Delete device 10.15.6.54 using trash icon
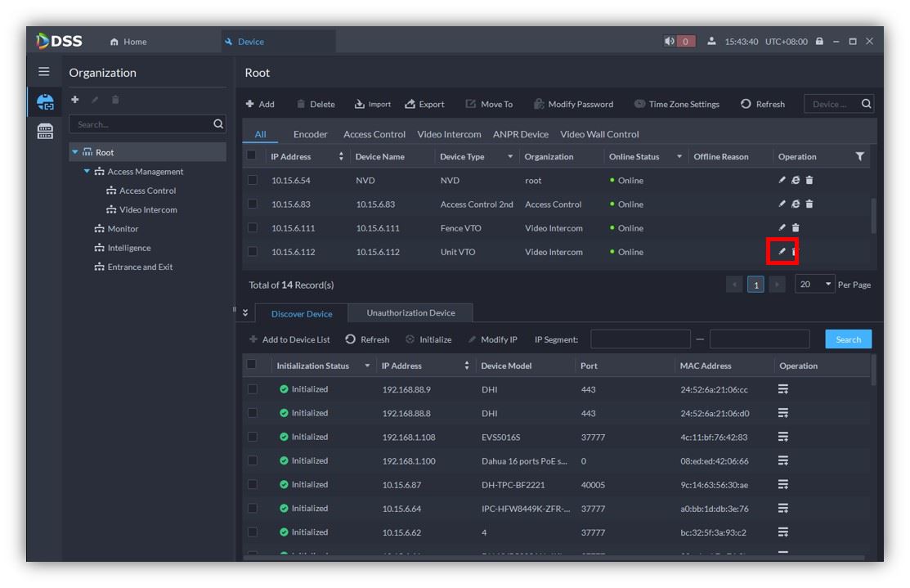This screenshot has width=910, height=588. pyautogui.click(x=809, y=181)
